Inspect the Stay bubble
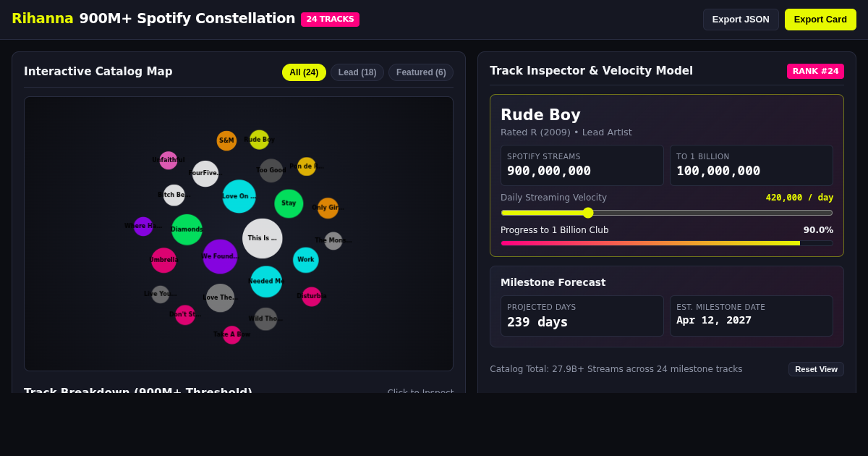The height and width of the screenshot is (456, 868). click(x=289, y=203)
